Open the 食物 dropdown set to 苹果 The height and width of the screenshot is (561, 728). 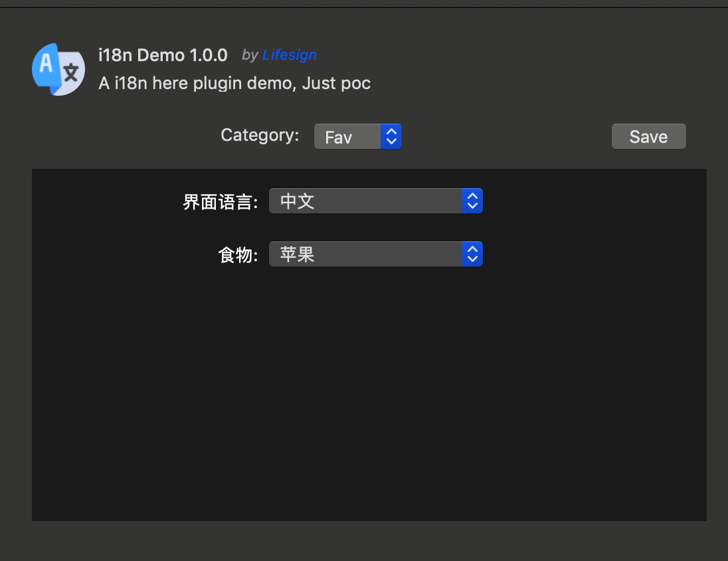[x=375, y=254]
